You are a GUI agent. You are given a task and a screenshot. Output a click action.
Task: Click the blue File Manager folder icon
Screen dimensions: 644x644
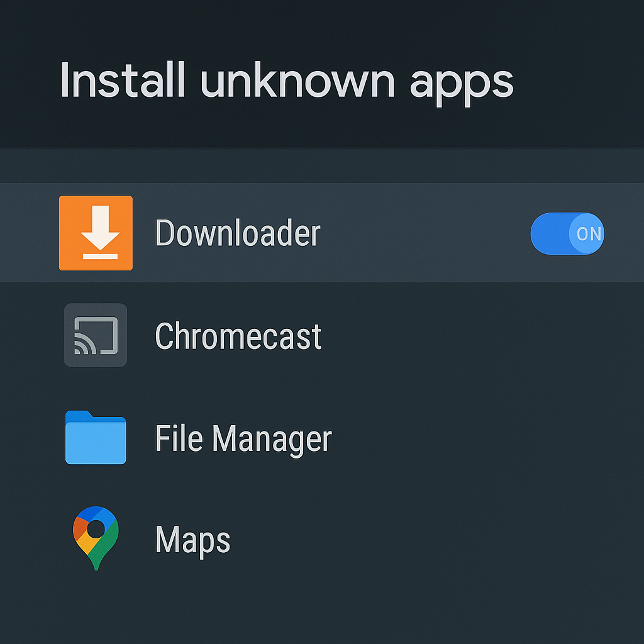pos(96,438)
